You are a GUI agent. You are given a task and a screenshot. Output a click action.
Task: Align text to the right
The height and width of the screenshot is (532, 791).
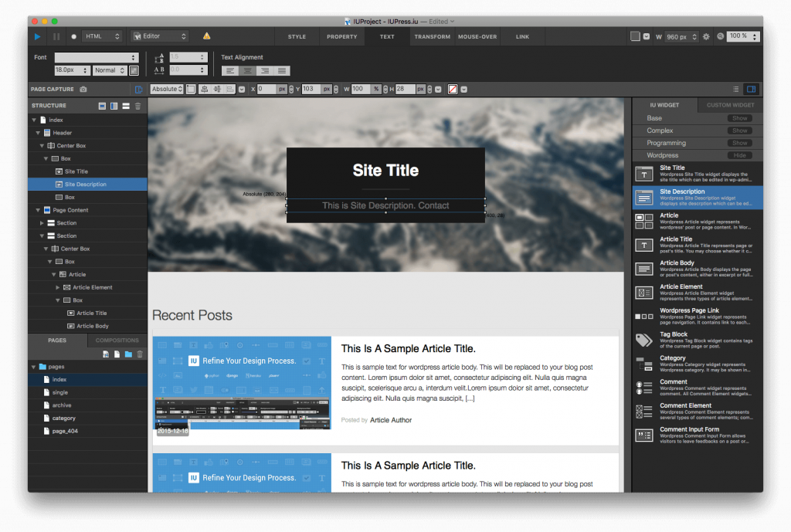[264, 70]
